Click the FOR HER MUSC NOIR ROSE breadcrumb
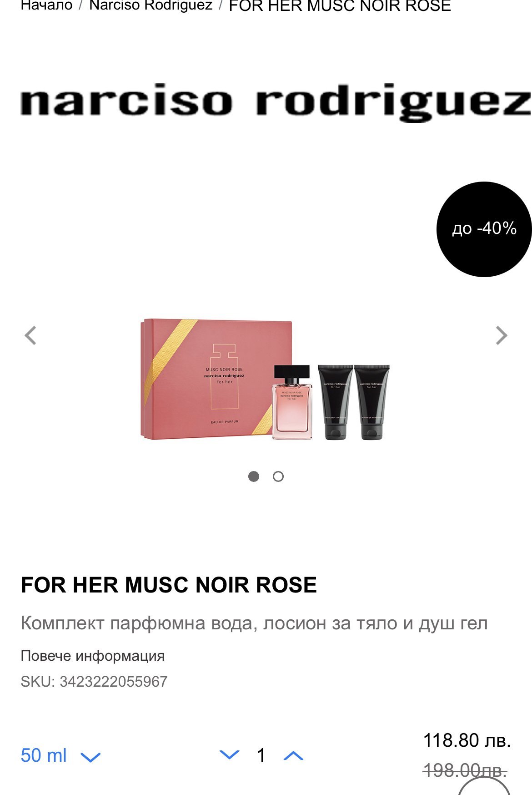Screen dimensions: 532x795 coord(340,6)
